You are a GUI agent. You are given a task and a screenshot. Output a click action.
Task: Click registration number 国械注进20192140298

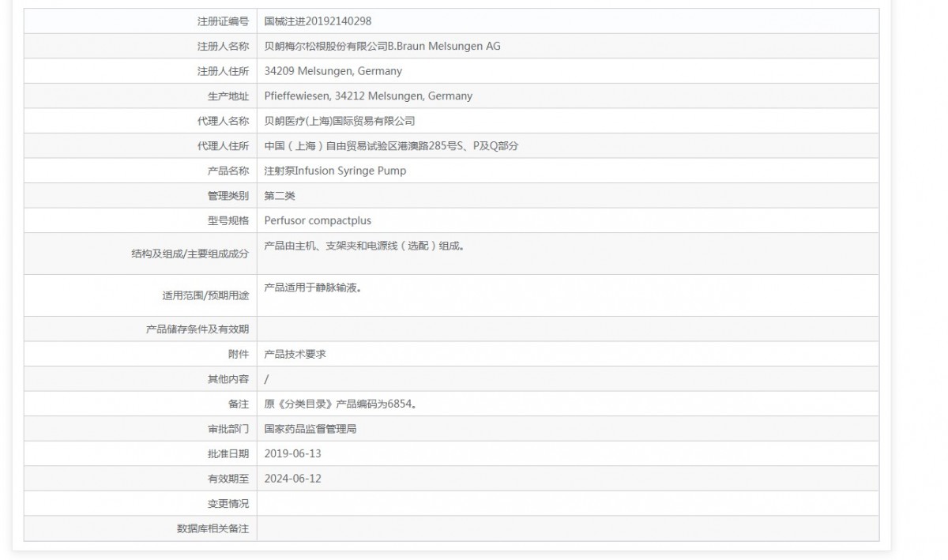(x=318, y=21)
